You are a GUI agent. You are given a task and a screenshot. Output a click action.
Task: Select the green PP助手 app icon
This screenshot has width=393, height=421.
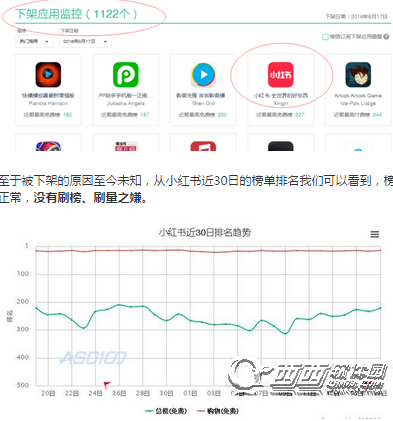click(126, 74)
